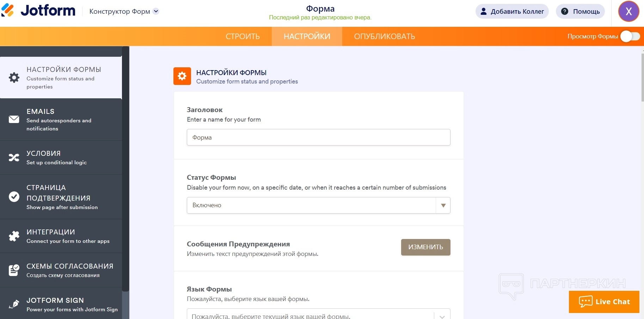Image resolution: width=644 pixels, height=319 pixels.
Task: Click the Jotform Sign pen icon
Action: coord(14,304)
